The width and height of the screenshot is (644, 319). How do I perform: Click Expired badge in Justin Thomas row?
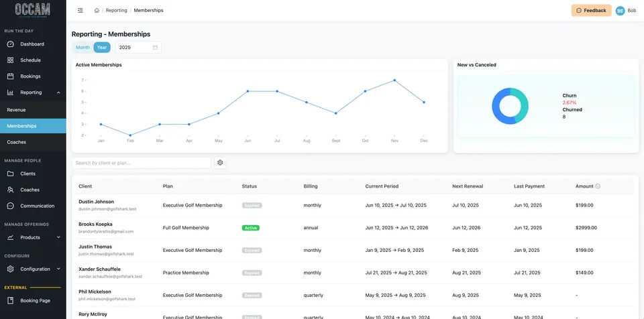pyautogui.click(x=252, y=250)
